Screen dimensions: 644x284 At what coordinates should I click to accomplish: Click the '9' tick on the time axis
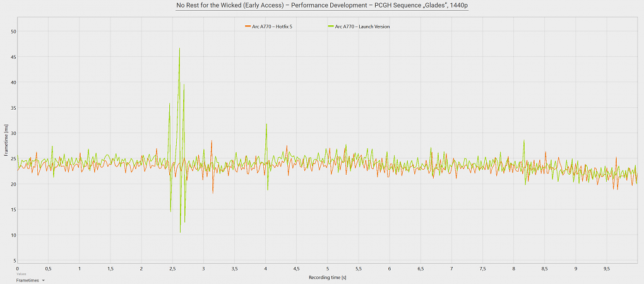tap(575, 268)
